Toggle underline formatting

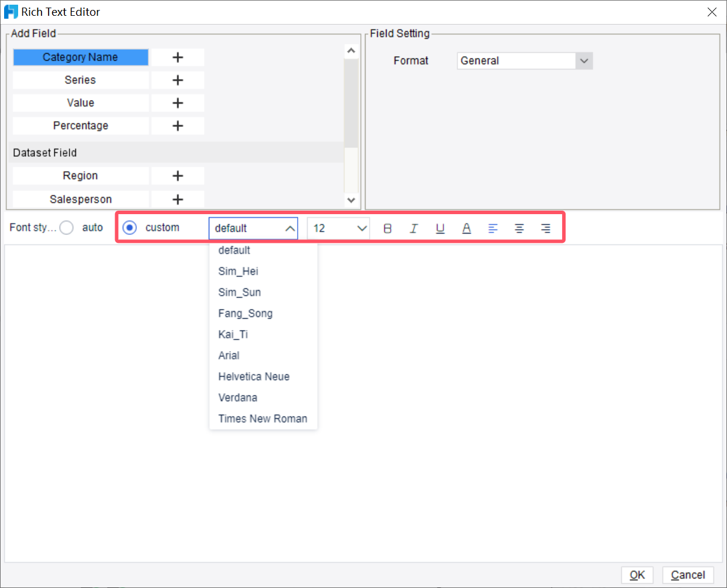click(x=440, y=228)
